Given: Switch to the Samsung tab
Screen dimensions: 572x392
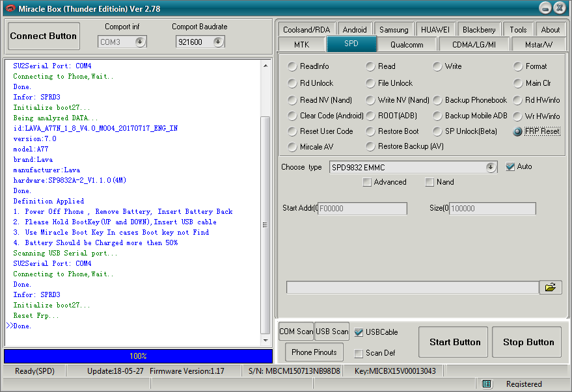Looking at the screenshot, I should (x=394, y=29).
